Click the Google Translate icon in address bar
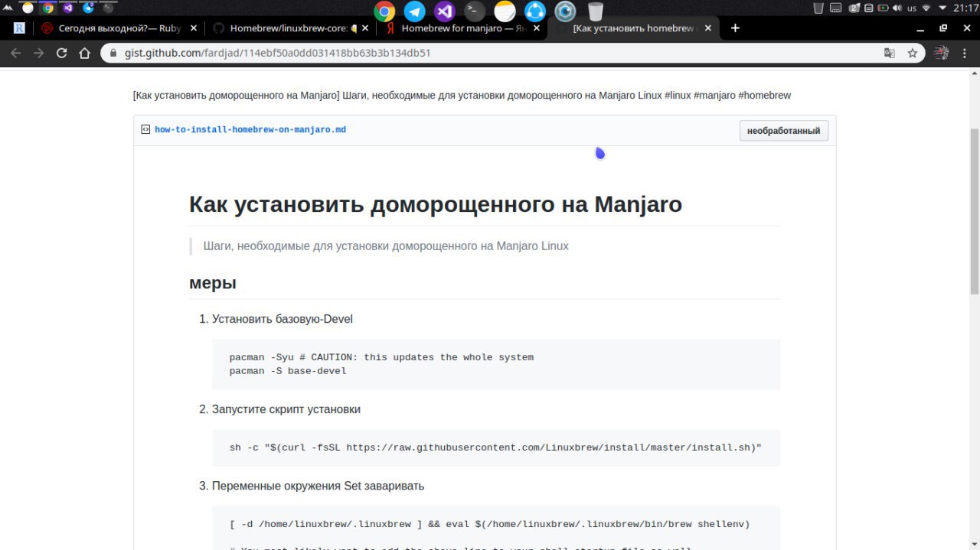The image size is (980, 550). click(889, 54)
